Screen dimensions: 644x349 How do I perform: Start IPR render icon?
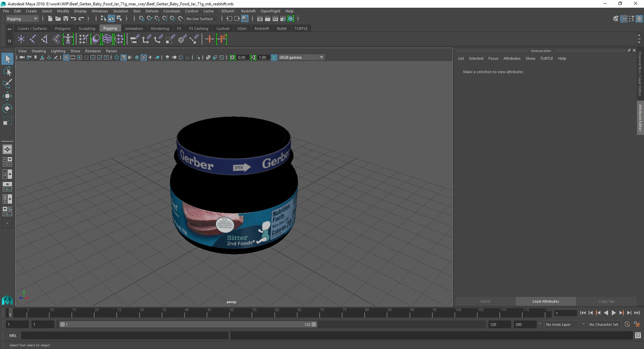pos(275,19)
